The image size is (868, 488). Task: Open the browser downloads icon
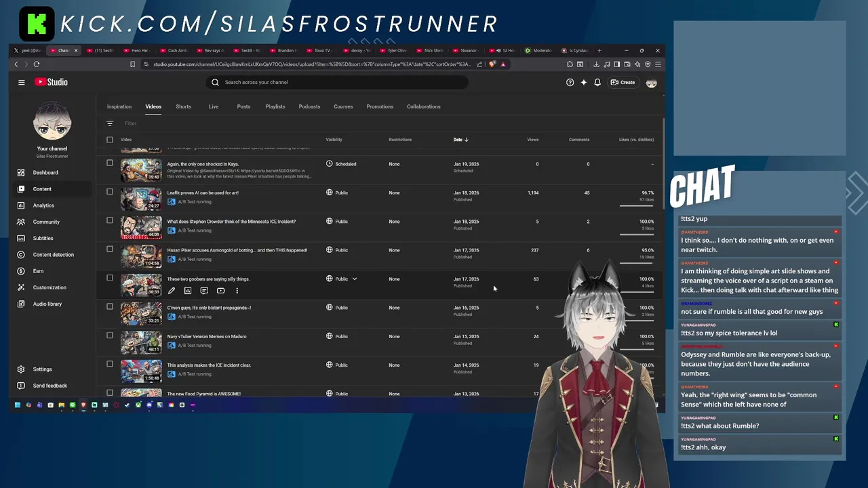(x=596, y=64)
